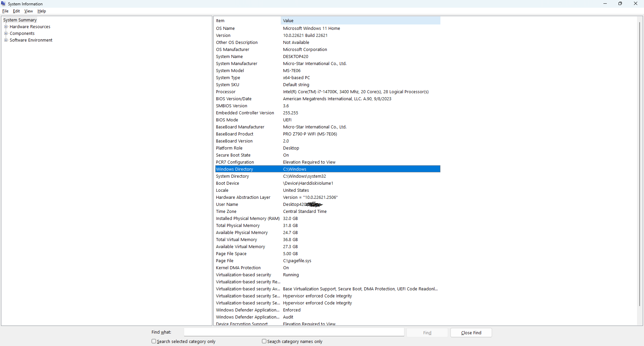Restore down the System Information window
The height and width of the screenshot is (346, 644).
click(x=620, y=4)
